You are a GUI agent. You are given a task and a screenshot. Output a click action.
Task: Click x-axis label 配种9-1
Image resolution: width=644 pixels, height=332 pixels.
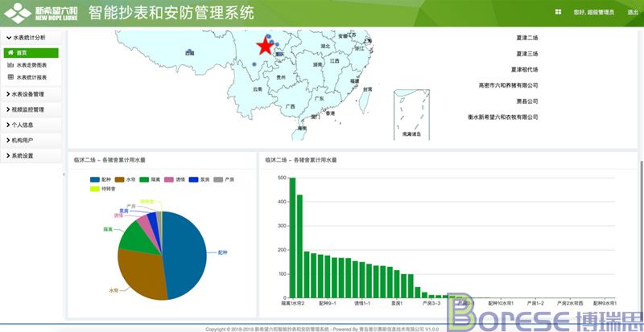328,303
